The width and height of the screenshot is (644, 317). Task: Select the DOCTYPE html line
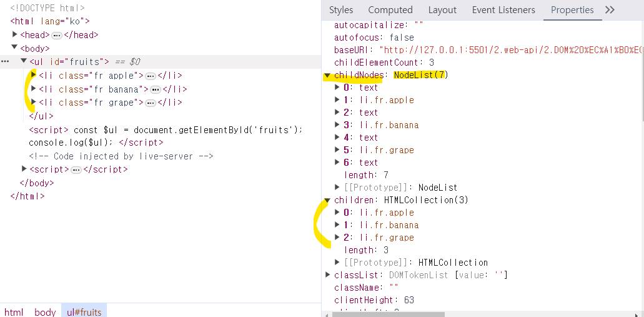(x=47, y=8)
